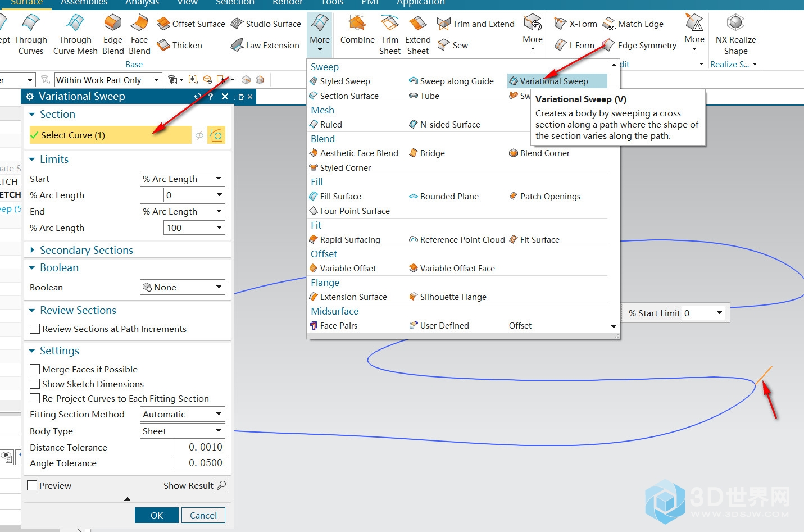804x532 pixels.
Task: Choose Extension Surface menu entry
Action: 348,297
